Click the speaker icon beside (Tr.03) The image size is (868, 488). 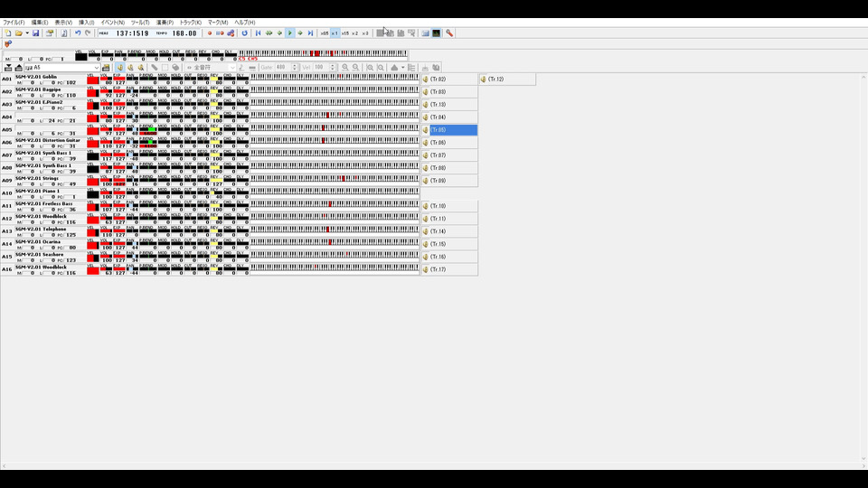coord(425,92)
